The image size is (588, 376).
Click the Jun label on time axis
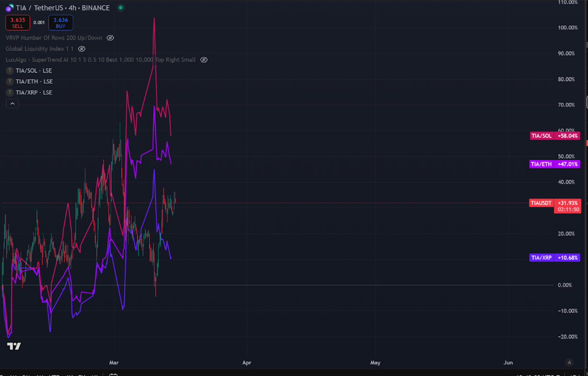click(508, 363)
